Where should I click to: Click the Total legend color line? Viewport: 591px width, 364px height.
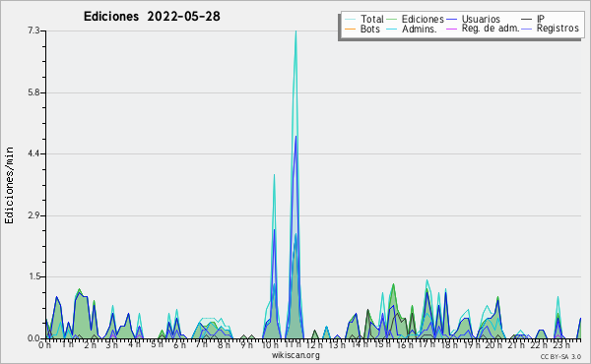pos(350,20)
